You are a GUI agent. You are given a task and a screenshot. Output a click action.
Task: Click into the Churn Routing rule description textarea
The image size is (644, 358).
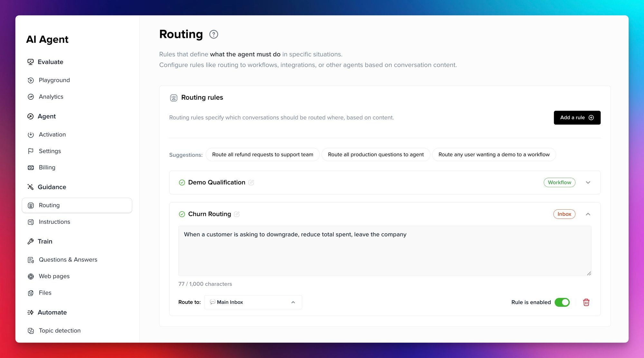384,251
